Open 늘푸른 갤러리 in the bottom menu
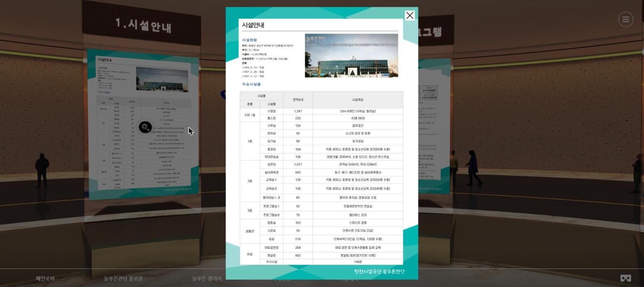Viewport: 644px width, 287px height. tap(207, 278)
